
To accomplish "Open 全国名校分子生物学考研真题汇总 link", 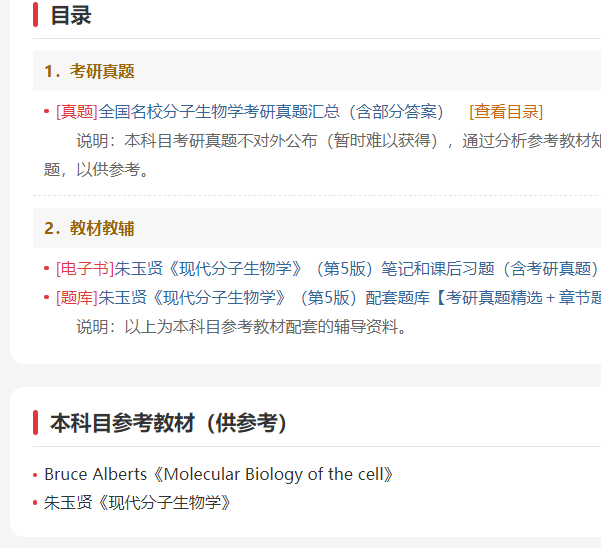I will point(271,112).
